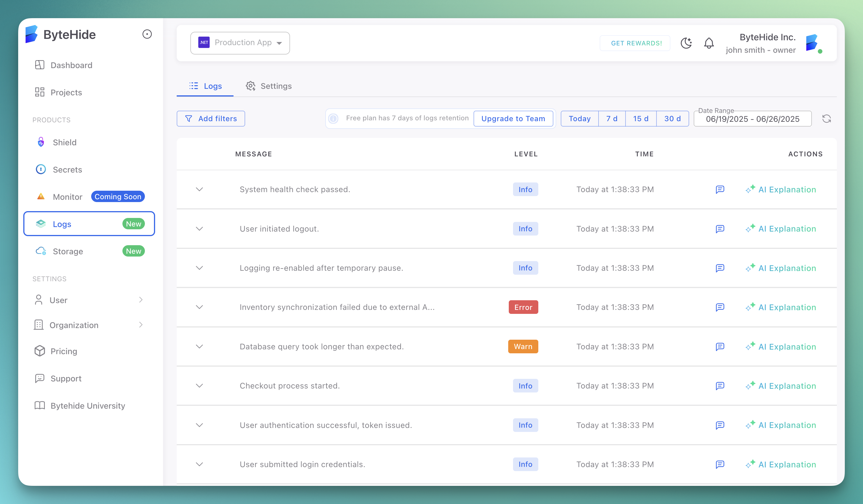This screenshot has width=863, height=504.
Task: Click the Upgrade to Team button
Action: coord(513,118)
